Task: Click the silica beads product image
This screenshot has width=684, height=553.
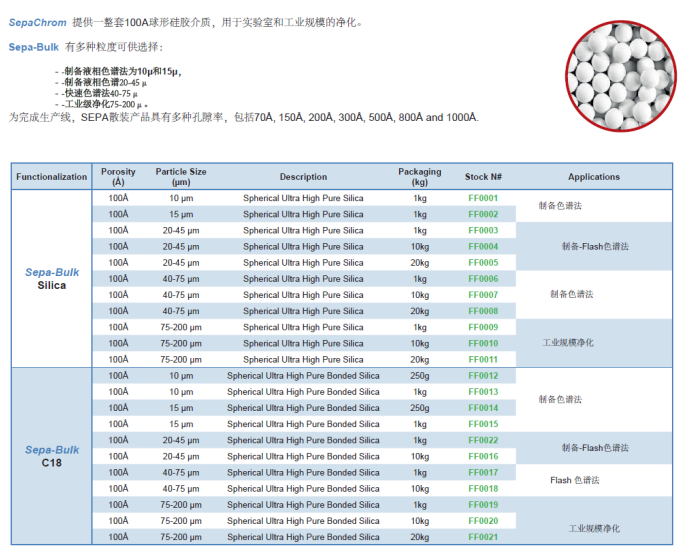Action: [621, 75]
